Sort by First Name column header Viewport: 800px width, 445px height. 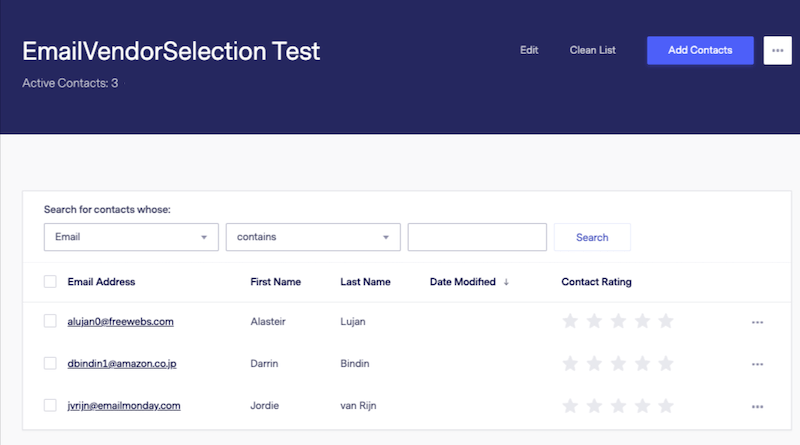click(276, 282)
